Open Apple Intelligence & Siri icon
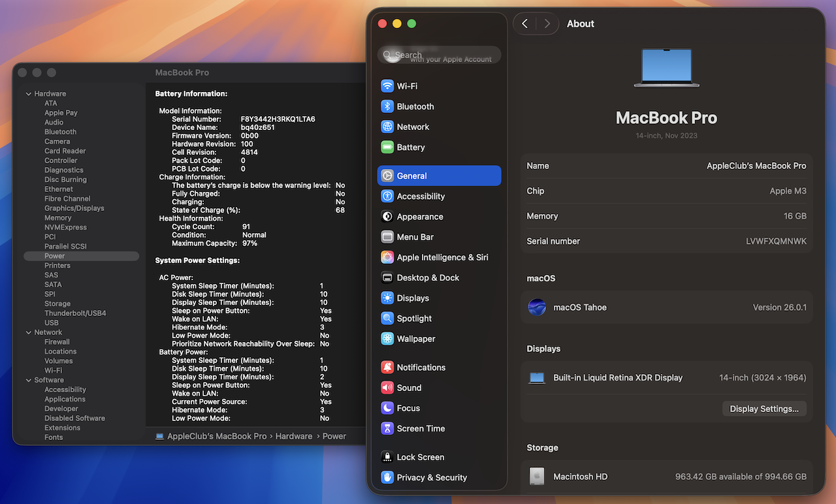 coord(387,258)
